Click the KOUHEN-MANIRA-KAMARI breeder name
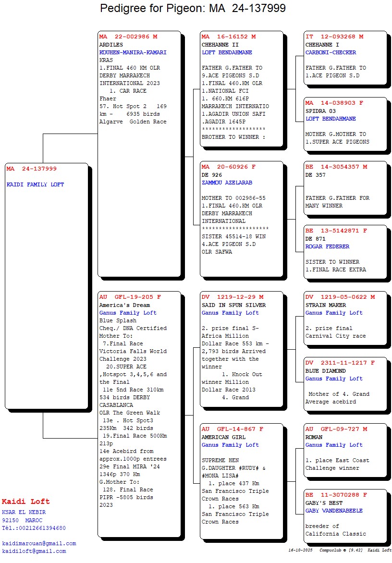This screenshot has width=392, height=563. click(x=133, y=52)
